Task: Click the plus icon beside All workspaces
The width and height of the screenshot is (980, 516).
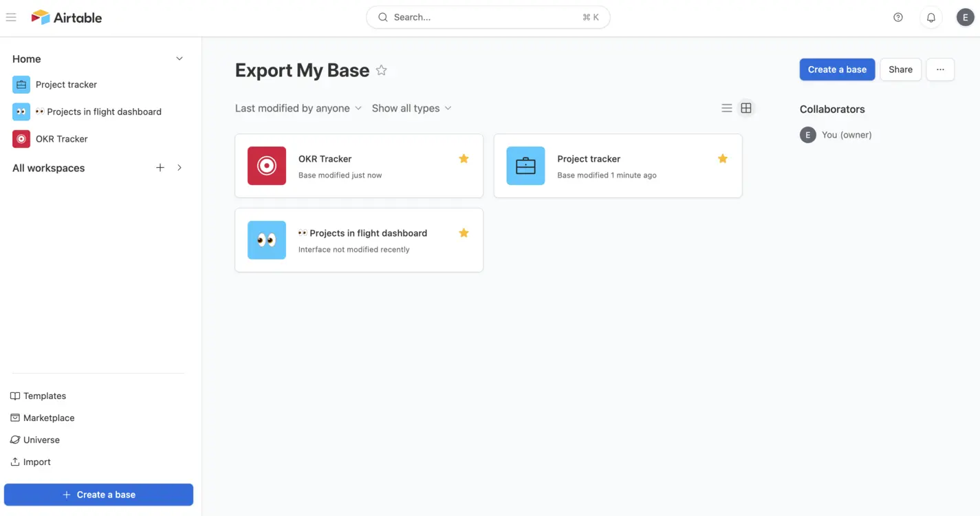Action: [160, 168]
